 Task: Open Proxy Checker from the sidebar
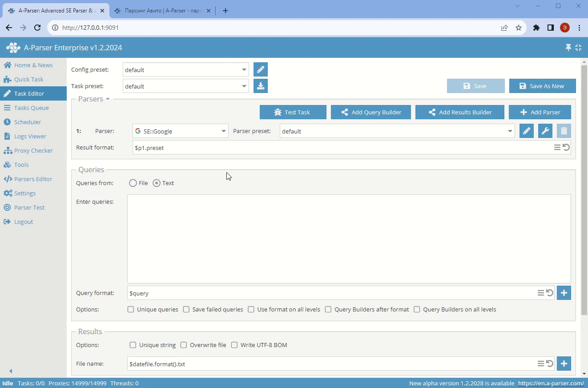(33, 150)
